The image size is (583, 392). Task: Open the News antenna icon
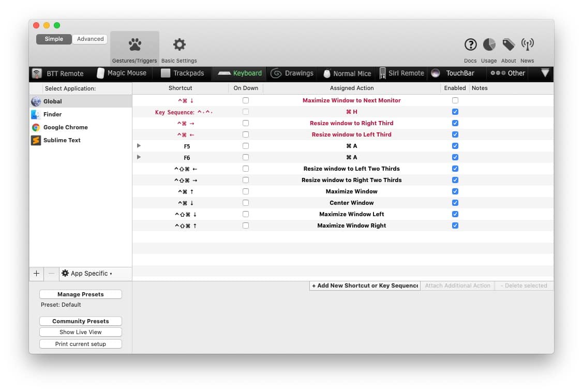[527, 45]
